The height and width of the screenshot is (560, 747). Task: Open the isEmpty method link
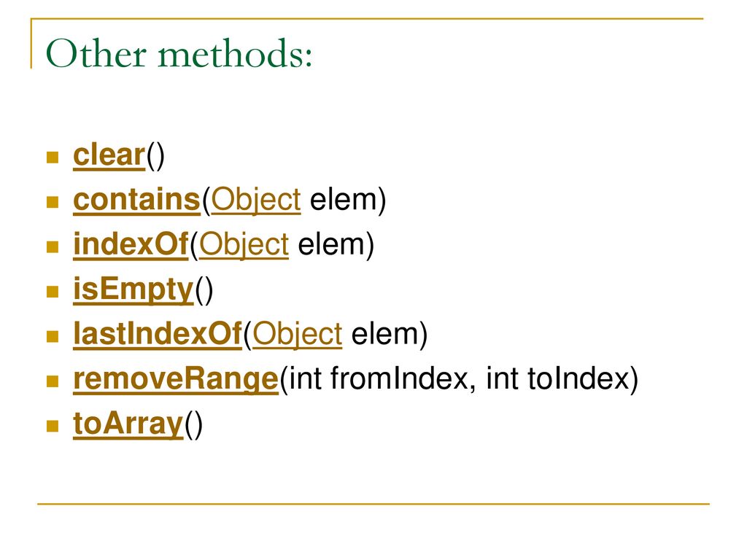pyautogui.click(x=133, y=289)
